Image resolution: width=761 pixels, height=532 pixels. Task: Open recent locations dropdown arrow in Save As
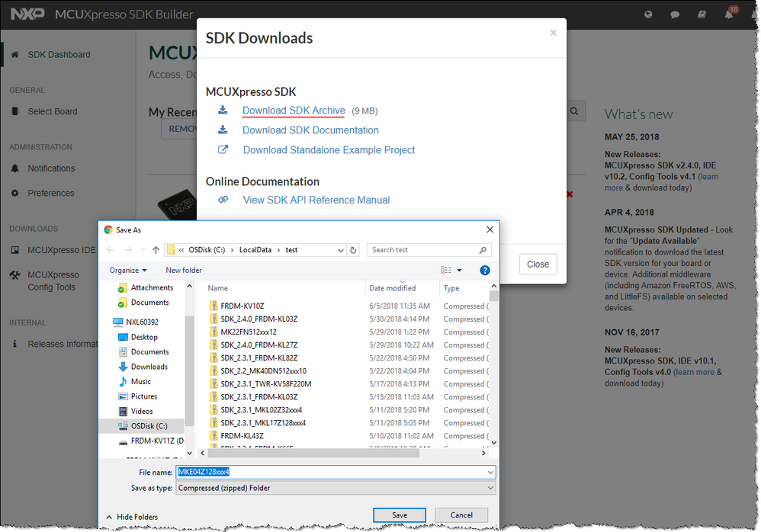pos(143,250)
